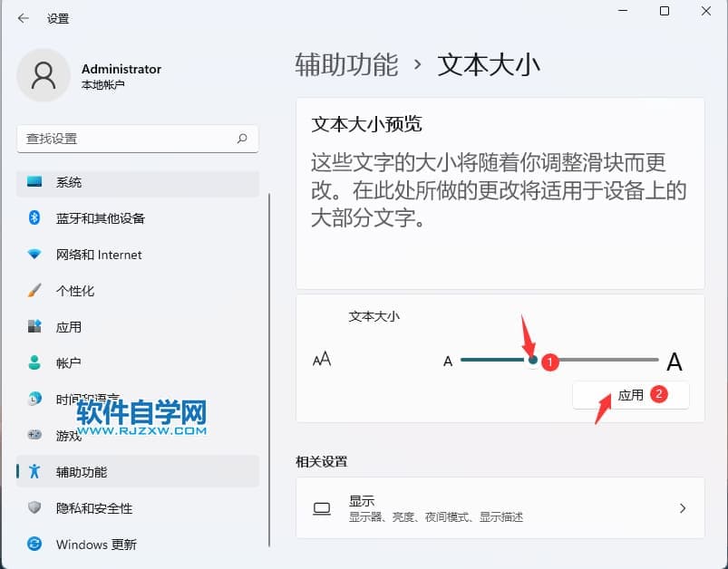Click the paintbrush icon for 个性化

34,291
